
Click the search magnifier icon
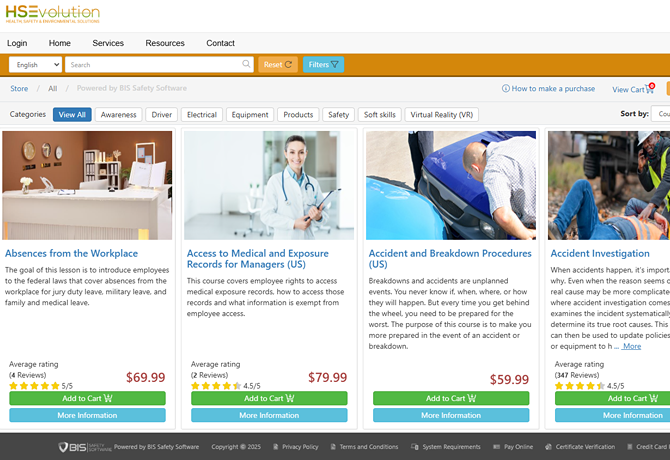point(246,64)
